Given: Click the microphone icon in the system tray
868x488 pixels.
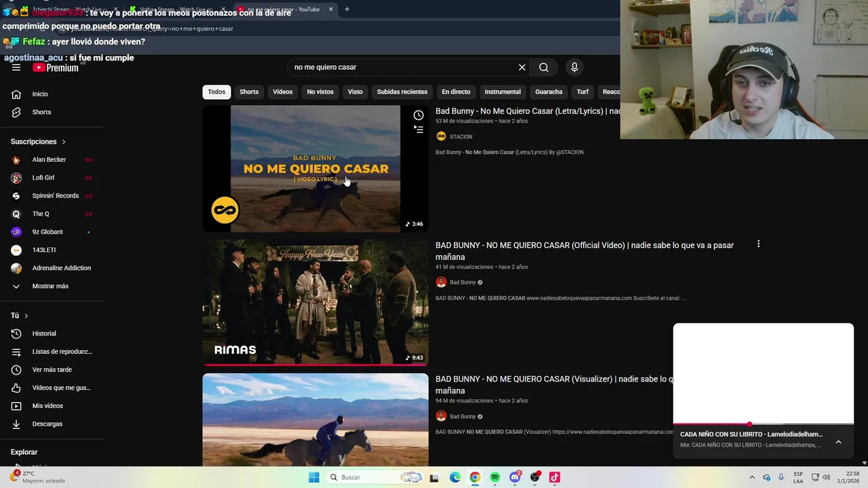Looking at the screenshot, I should pyautogui.click(x=781, y=477).
